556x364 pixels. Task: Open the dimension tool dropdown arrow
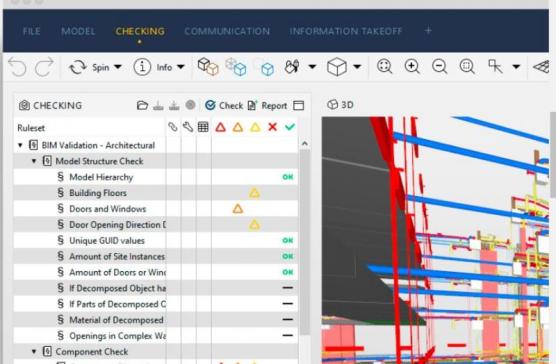[516, 67]
